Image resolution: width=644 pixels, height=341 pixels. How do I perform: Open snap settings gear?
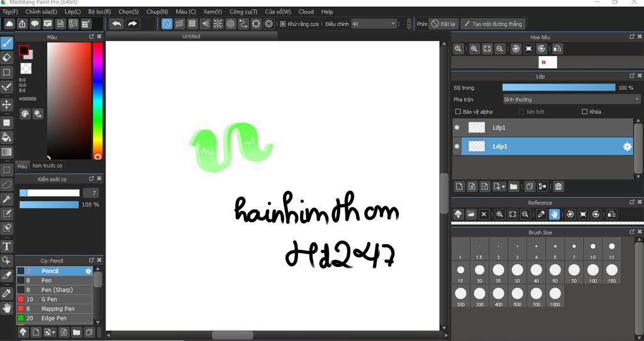269,24
